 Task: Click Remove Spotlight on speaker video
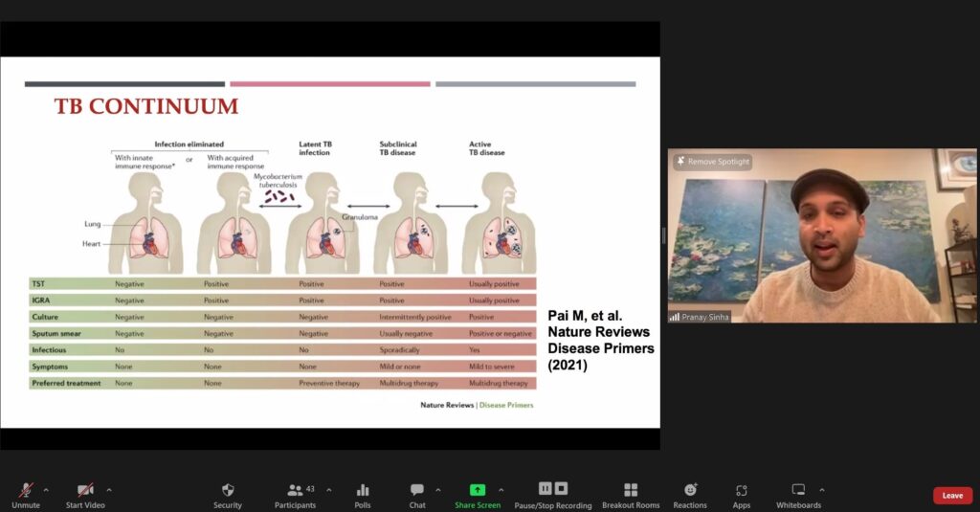713,162
